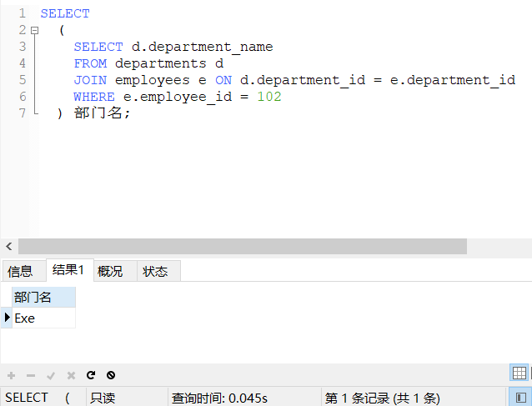Click the 部门名 column header
This screenshot has width=532, height=406.
click(x=43, y=297)
